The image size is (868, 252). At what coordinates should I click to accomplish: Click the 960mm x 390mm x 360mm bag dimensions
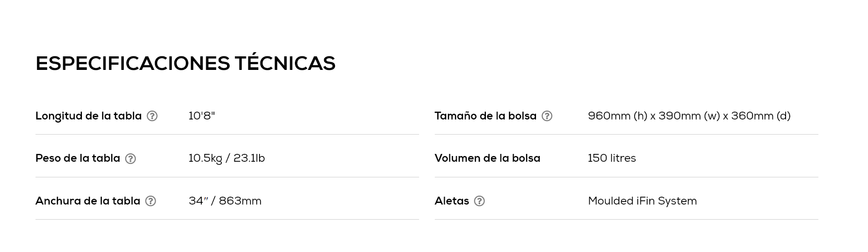click(x=689, y=116)
